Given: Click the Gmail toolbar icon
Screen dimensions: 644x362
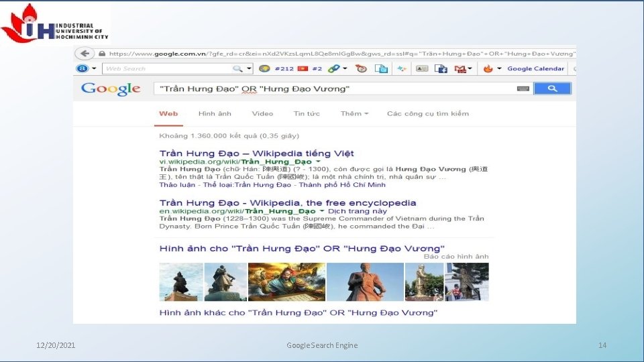Looking at the screenshot, I should [x=460, y=69].
